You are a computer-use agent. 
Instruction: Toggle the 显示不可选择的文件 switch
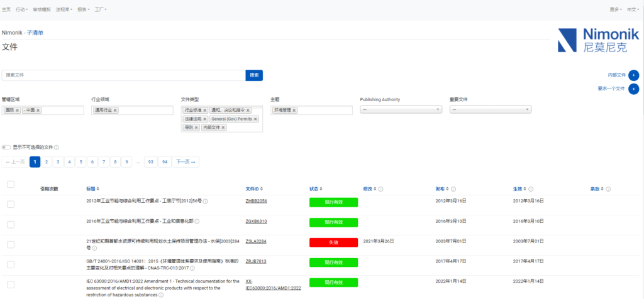click(6, 148)
